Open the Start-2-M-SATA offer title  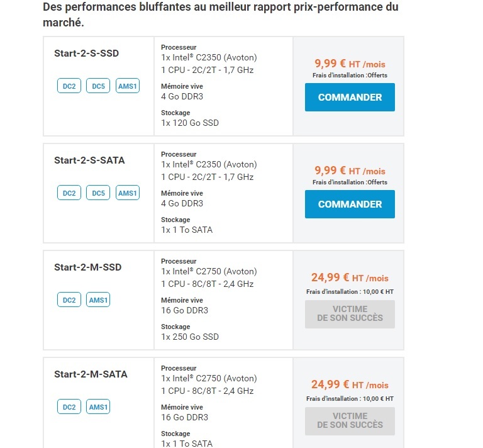pos(91,374)
